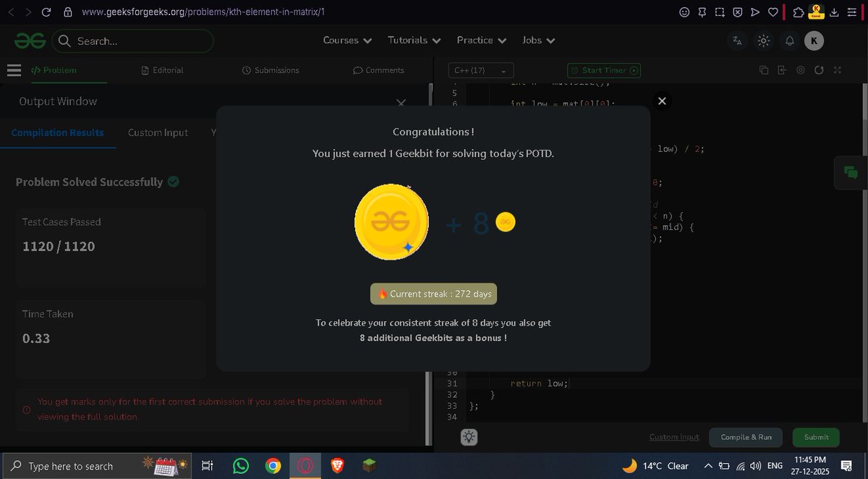Screen dimensions: 868x479
Task: Click the copy code icon
Action: pos(764,70)
